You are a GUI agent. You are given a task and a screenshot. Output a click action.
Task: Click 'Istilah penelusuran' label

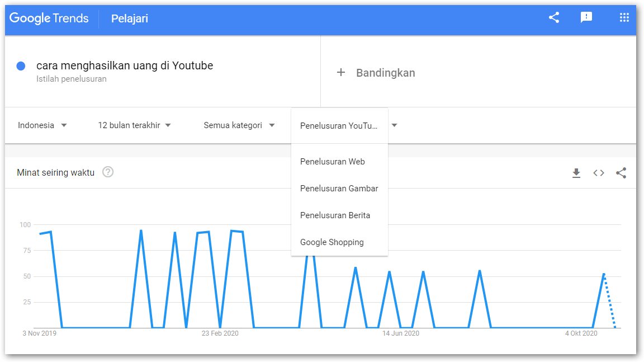point(71,79)
